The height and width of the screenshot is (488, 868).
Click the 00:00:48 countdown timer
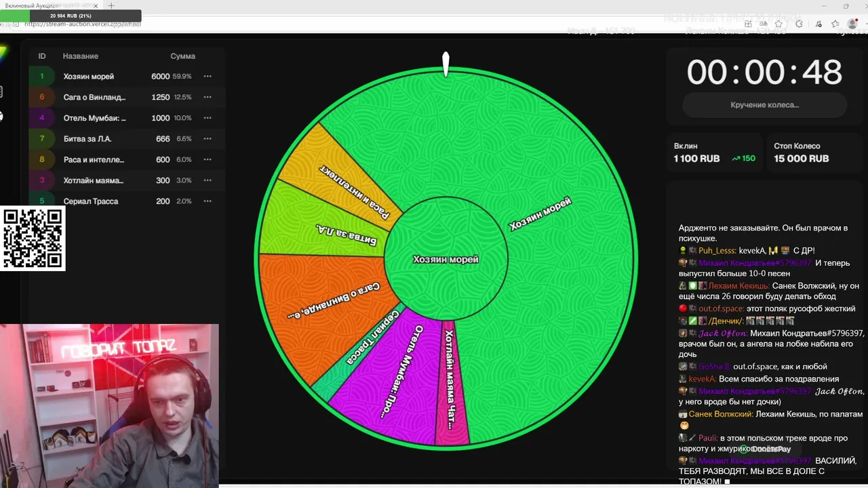click(764, 72)
